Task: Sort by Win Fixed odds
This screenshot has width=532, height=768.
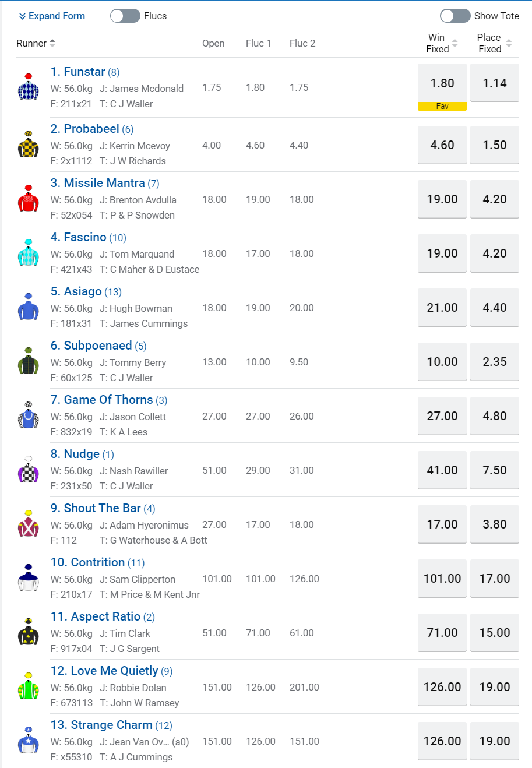Action: [455, 43]
